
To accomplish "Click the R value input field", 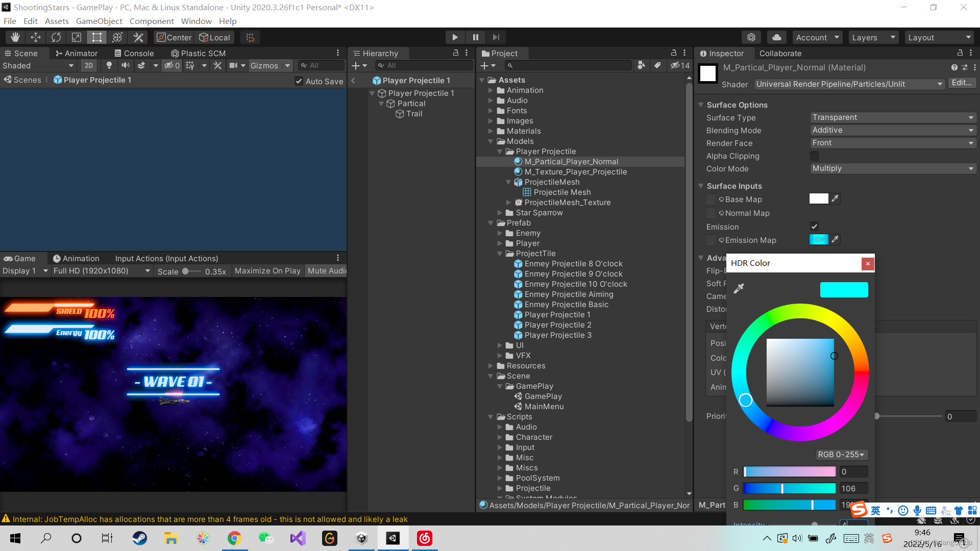I will coord(853,472).
